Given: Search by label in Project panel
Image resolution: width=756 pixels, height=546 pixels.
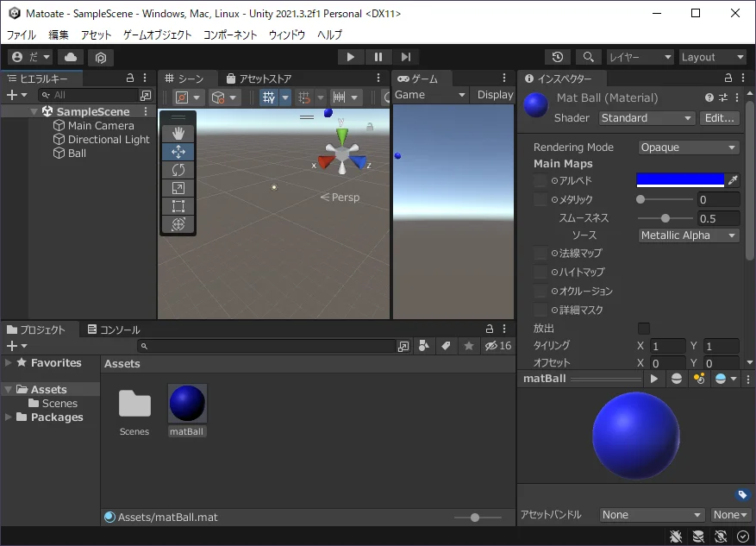Looking at the screenshot, I should click(446, 346).
